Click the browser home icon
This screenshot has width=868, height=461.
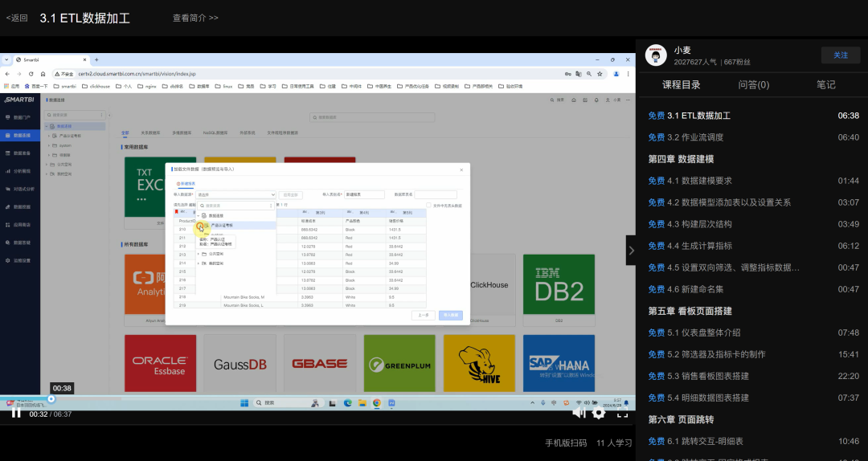pyautogui.click(x=43, y=74)
